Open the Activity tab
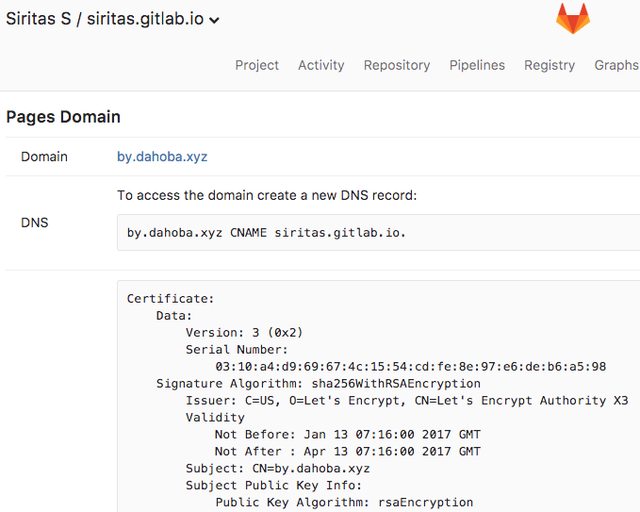 point(321,65)
